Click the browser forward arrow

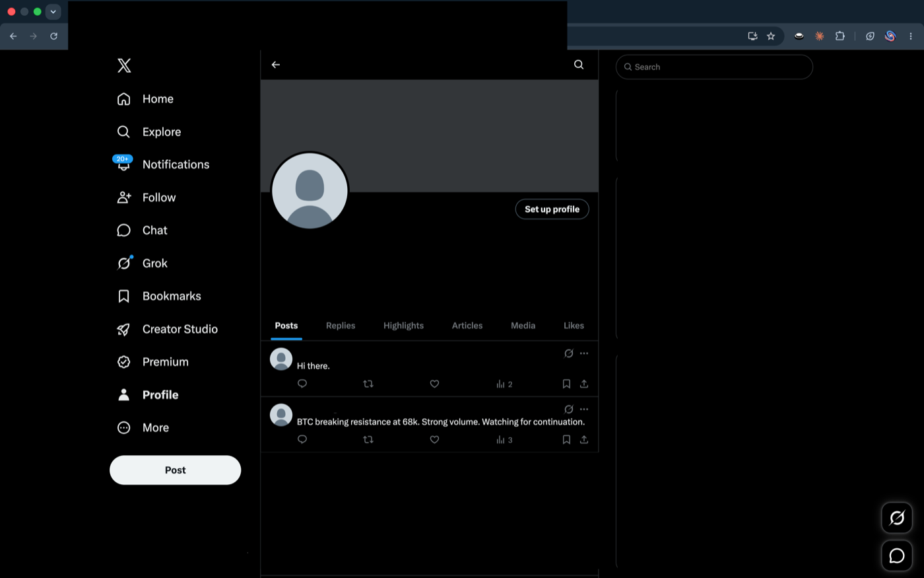[34, 36]
